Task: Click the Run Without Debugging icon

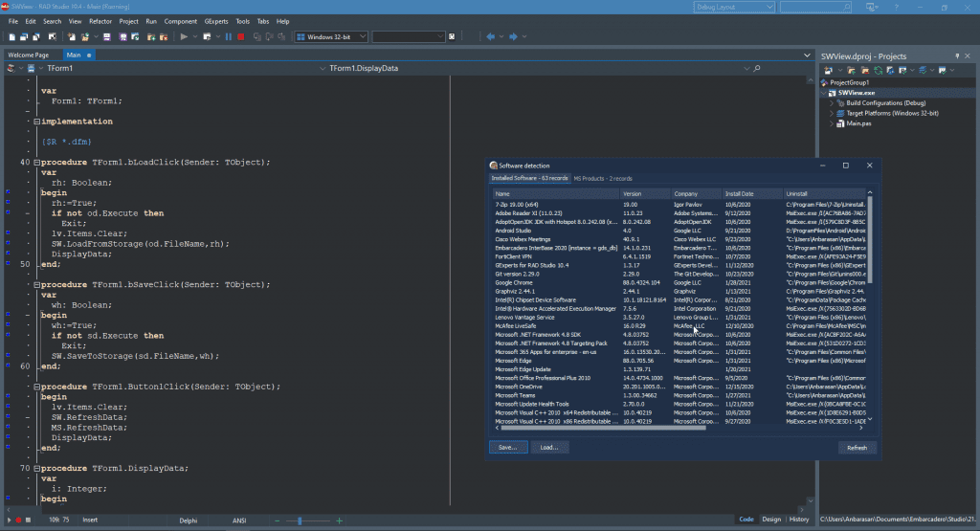Action: (207, 37)
